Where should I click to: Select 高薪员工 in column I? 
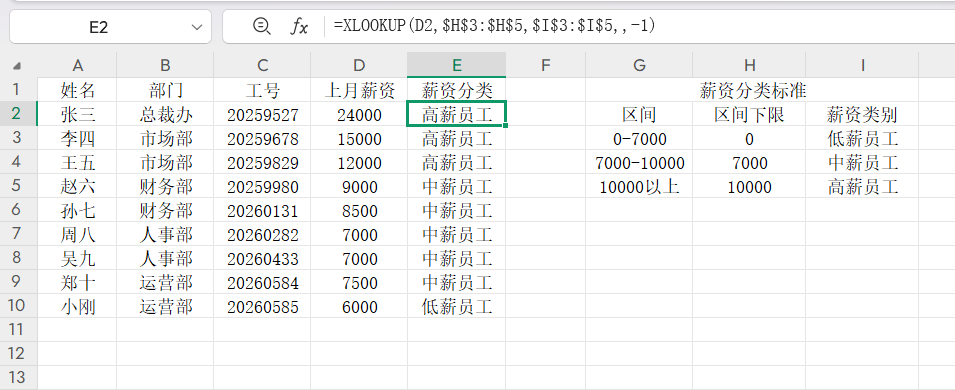pos(862,186)
